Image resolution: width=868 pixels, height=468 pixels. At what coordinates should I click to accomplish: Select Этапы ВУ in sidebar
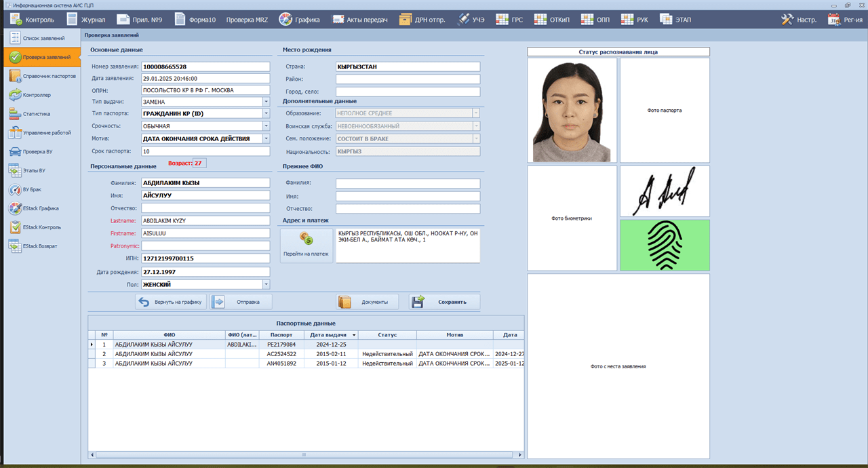pos(41,171)
